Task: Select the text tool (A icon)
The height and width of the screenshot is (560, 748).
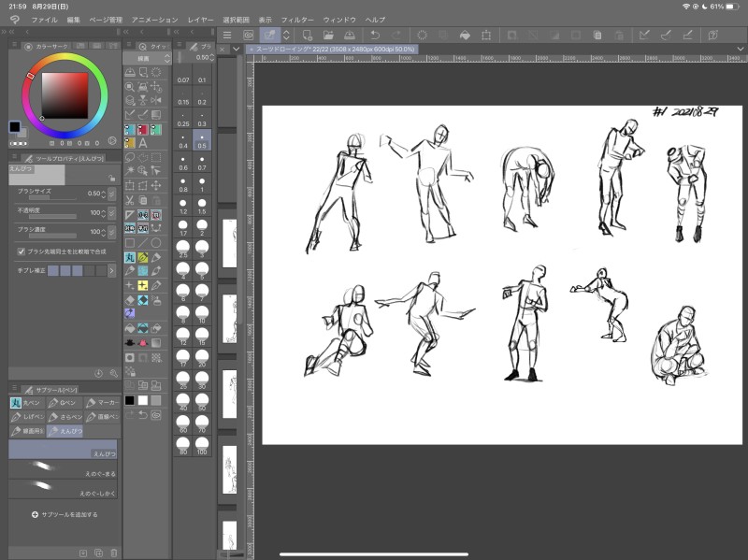Action: [x=142, y=144]
